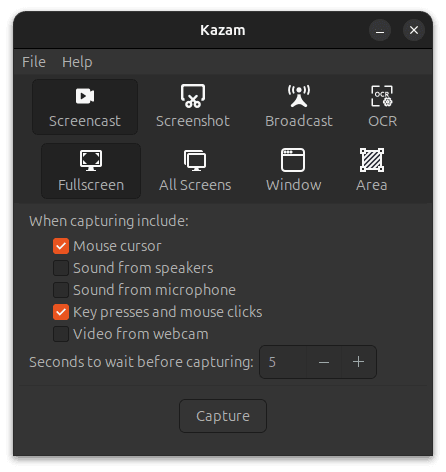Disable Key presses and mouse clicks
Image resolution: width=446 pixels, height=472 pixels.
(61, 312)
